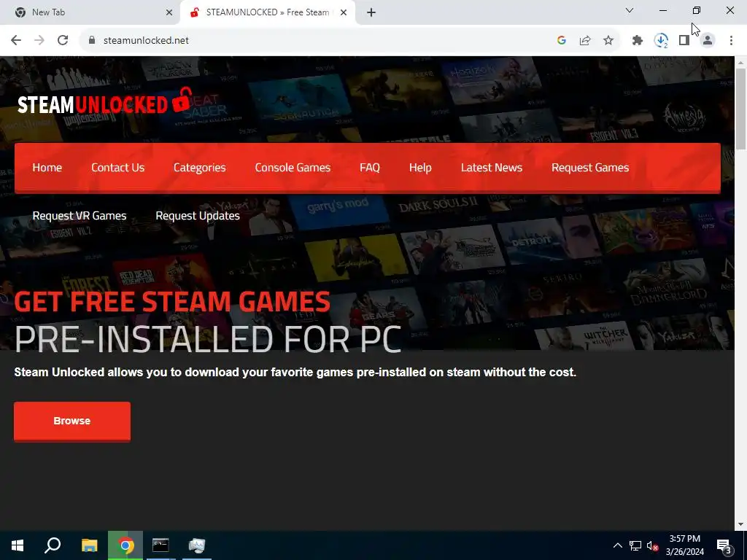The height and width of the screenshot is (560, 747).
Task: Add a new tab with the plus button
Action: pos(371,12)
